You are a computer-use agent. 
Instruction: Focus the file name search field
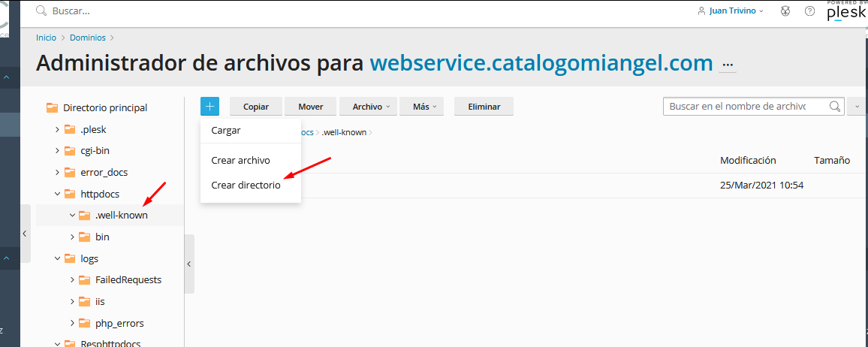point(746,107)
